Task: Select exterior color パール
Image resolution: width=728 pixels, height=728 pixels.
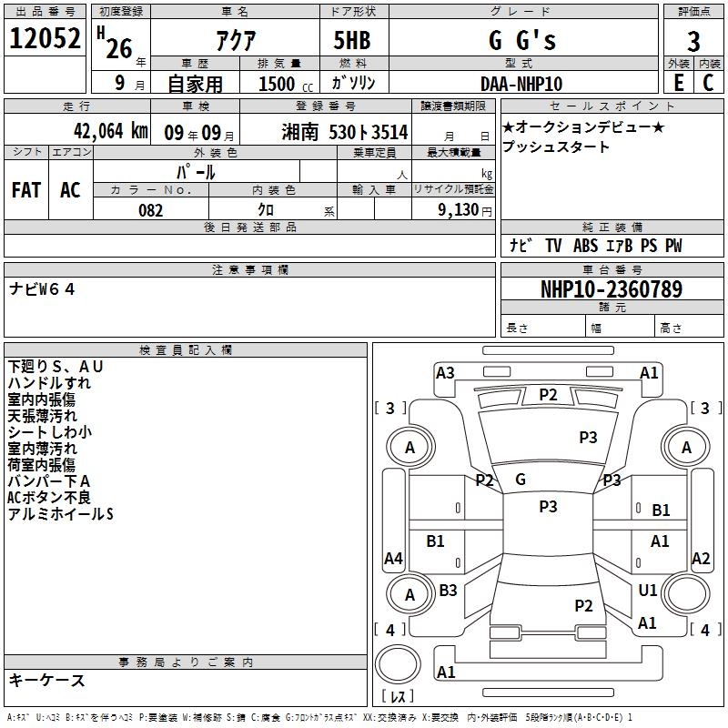Action: pos(196,173)
